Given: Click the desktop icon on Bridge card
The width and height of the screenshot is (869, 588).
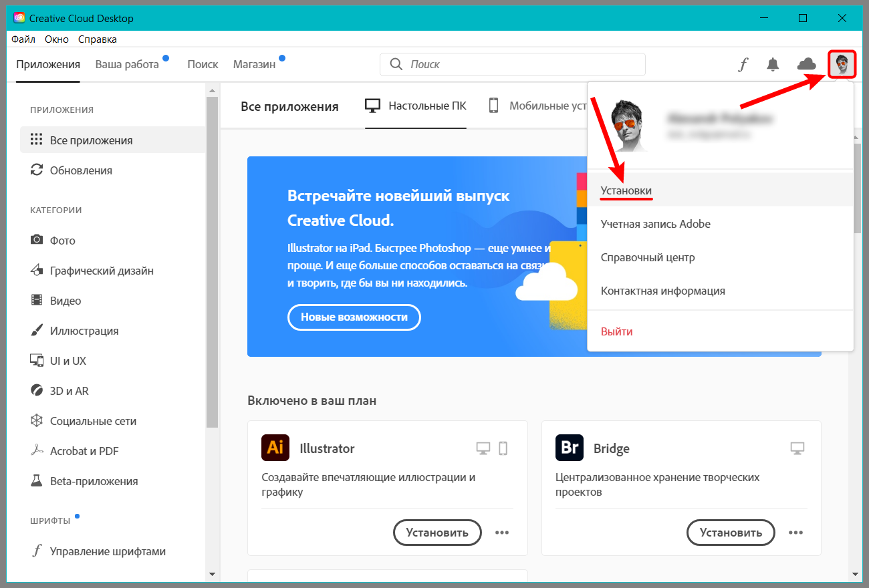Looking at the screenshot, I should (x=797, y=448).
